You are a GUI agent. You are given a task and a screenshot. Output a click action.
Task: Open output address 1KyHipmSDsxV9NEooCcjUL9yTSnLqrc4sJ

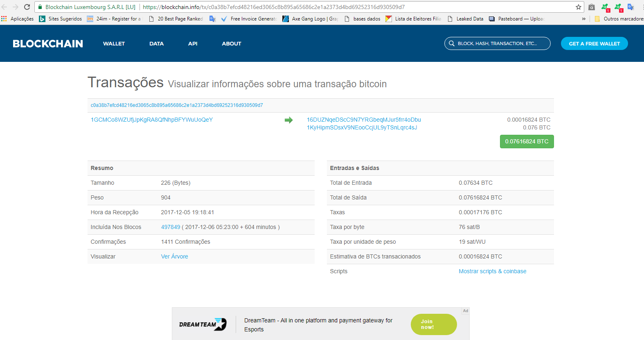click(362, 127)
